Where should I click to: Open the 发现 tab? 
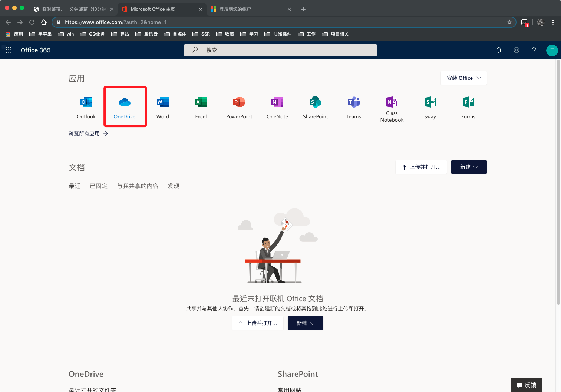point(174,186)
